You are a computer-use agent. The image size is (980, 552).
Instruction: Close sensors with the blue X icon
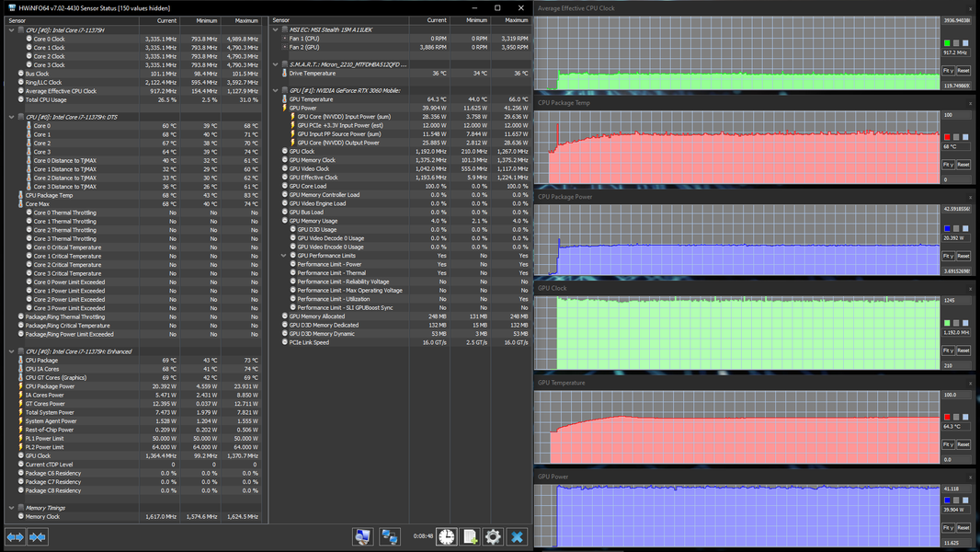[517, 536]
